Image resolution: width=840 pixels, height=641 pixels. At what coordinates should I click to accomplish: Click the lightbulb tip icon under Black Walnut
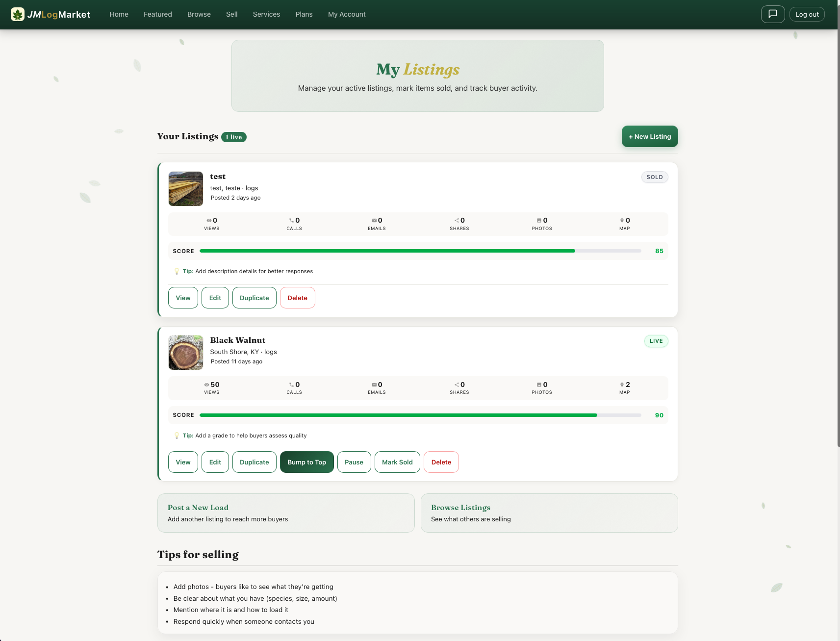point(177,435)
